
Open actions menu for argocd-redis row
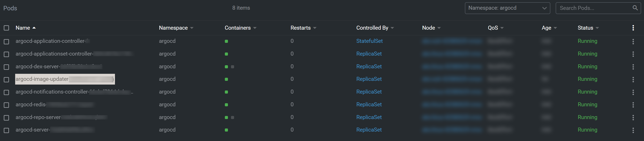pos(633,105)
